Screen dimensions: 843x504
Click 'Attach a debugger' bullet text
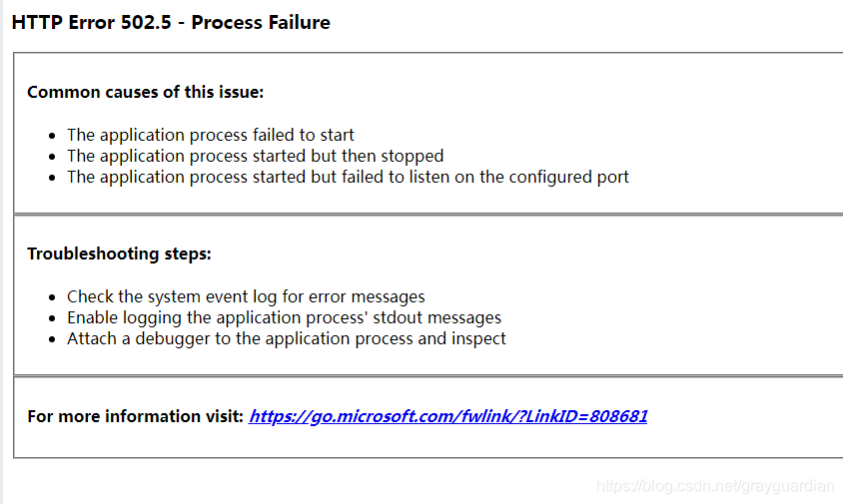coord(286,338)
